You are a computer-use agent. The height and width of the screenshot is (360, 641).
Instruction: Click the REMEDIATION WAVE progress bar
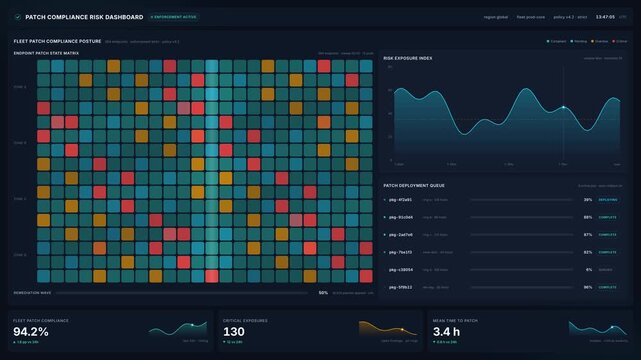(x=182, y=293)
